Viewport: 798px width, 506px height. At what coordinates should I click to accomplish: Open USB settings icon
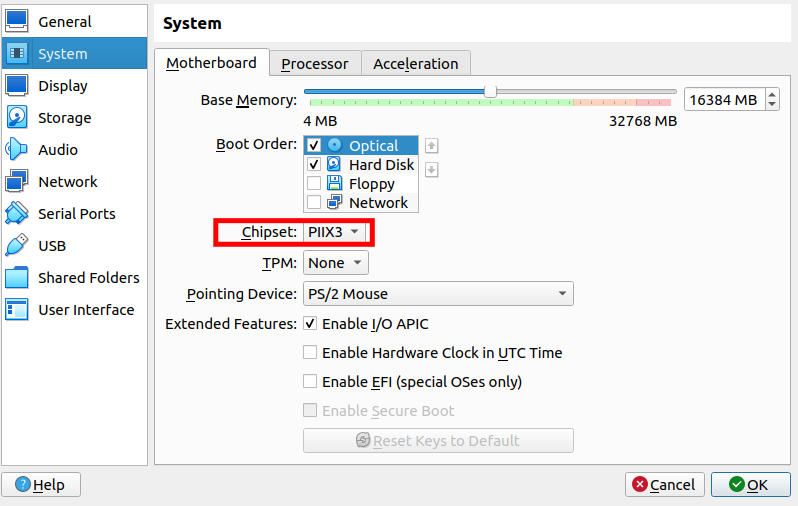point(17,245)
